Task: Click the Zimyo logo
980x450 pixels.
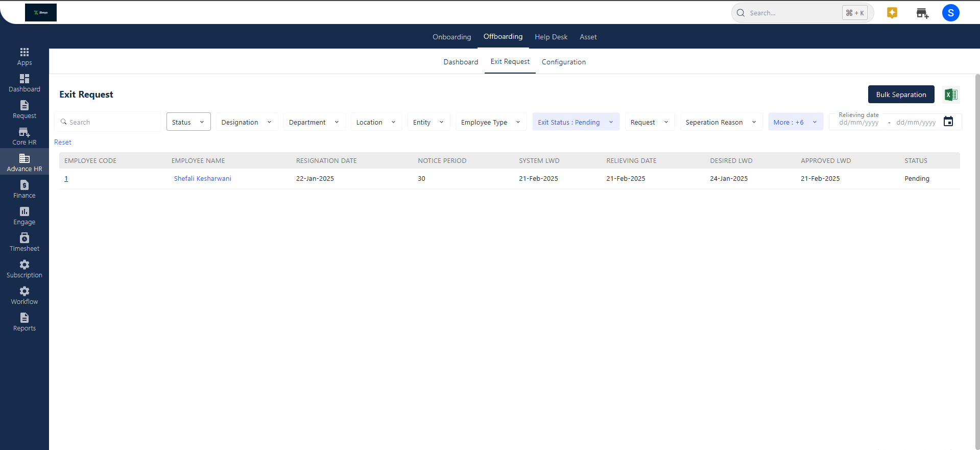Action: pos(41,12)
